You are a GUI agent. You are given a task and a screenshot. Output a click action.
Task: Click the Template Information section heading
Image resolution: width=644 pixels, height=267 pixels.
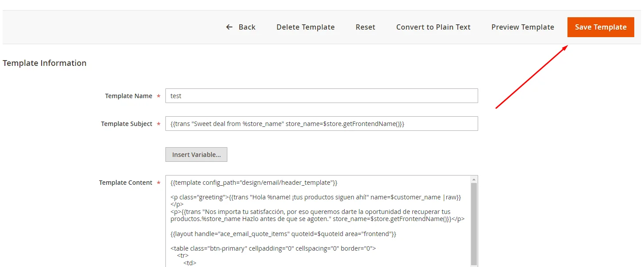point(45,63)
